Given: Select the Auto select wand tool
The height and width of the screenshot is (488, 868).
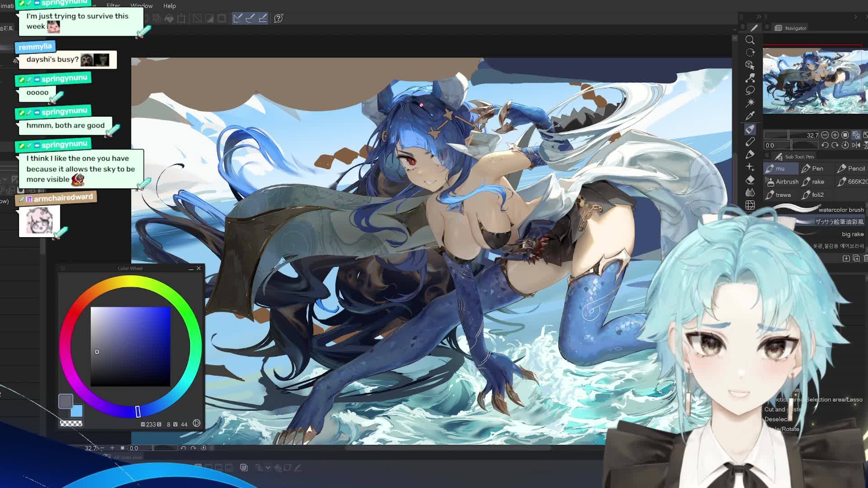Looking at the screenshot, I should tap(750, 103).
